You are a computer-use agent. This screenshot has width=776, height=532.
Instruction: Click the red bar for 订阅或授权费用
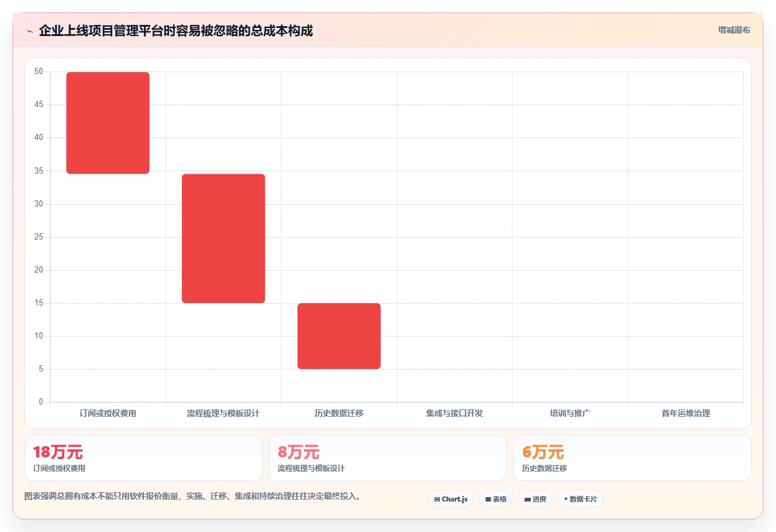pos(108,123)
